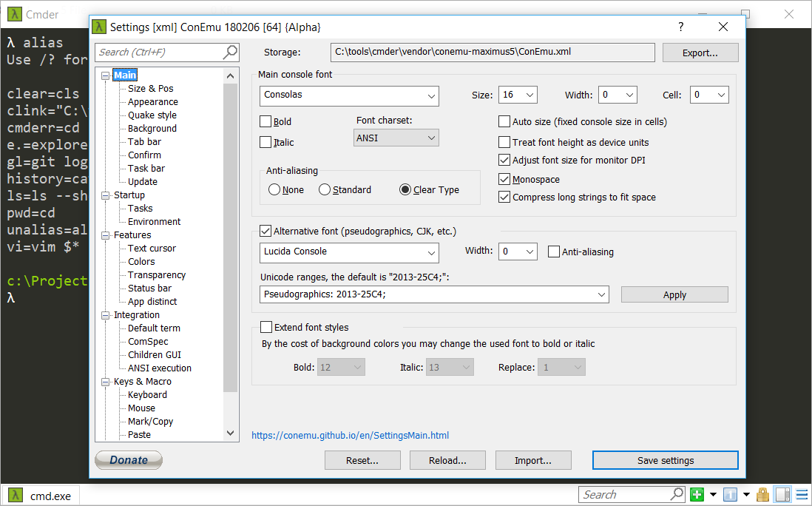Click the Save settings button
Image resolution: width=812 pixels, height=506 pixels.
coord(665,460)
